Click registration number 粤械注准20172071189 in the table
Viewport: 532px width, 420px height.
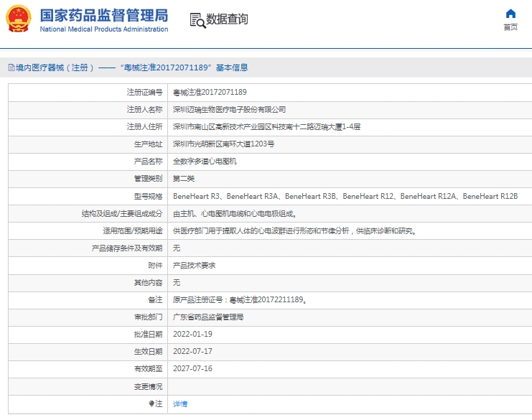[x=210, y=93]
